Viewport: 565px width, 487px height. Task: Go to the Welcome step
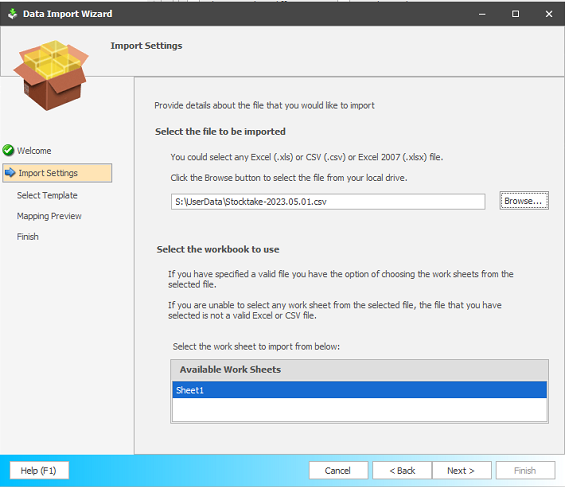coord(34,151)
